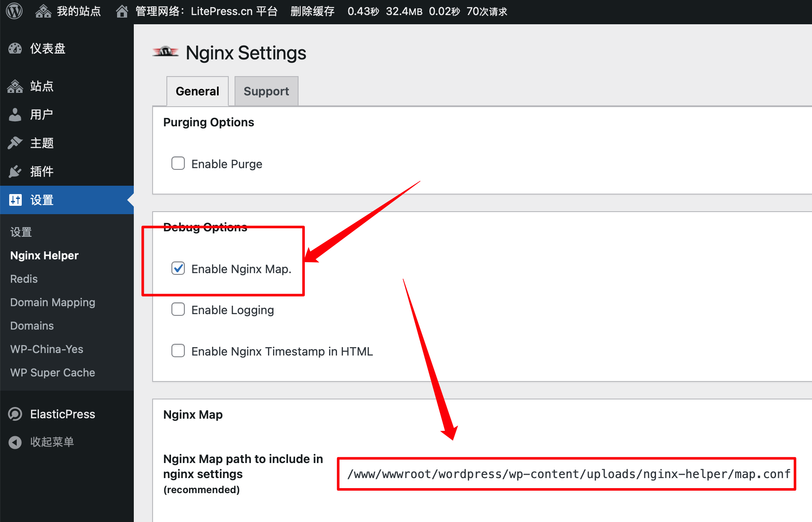Click the 0.43秒 performance stat in admin bar
Viewport: 812px width, 522px height.
click(x=363, y=11)
